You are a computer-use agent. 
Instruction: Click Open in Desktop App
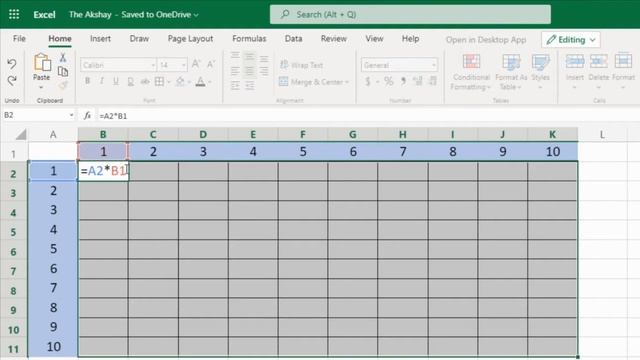click(x=486, y=40)
